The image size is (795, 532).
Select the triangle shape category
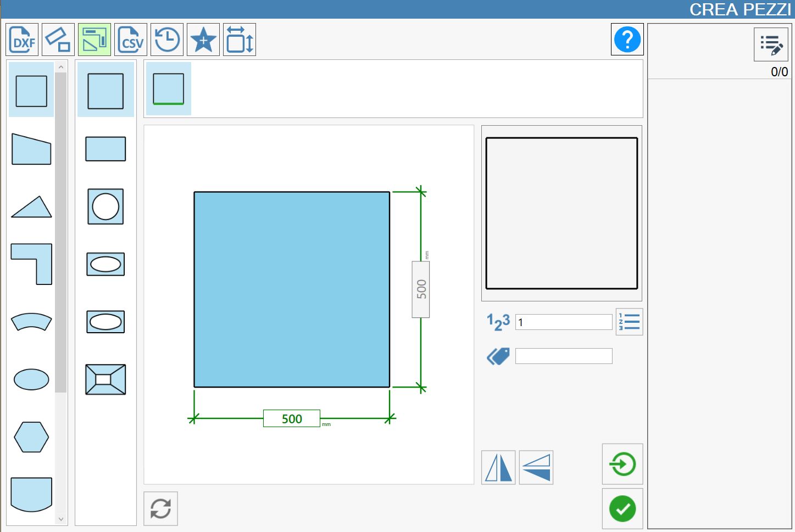(31, 206)
